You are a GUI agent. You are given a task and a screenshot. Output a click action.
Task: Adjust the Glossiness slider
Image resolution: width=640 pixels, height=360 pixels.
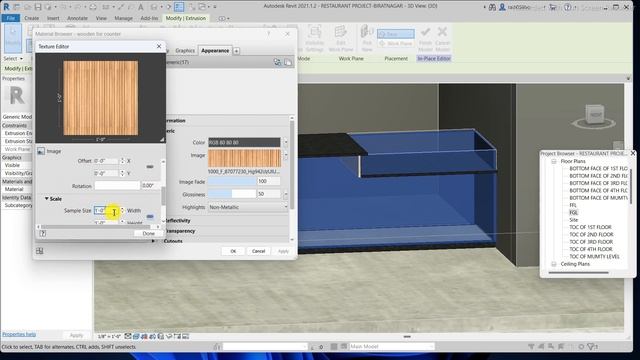[232, 194]
